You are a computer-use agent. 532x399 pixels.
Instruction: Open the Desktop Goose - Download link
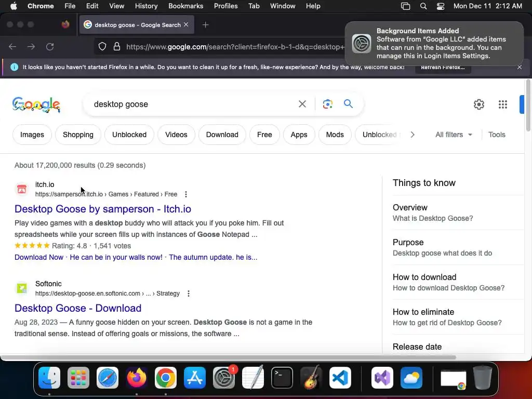coord(78,308)
